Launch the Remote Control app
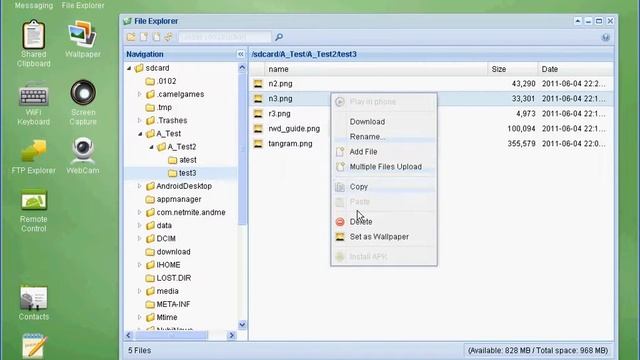This screenshot has height=360, width=640. (33, 211)
